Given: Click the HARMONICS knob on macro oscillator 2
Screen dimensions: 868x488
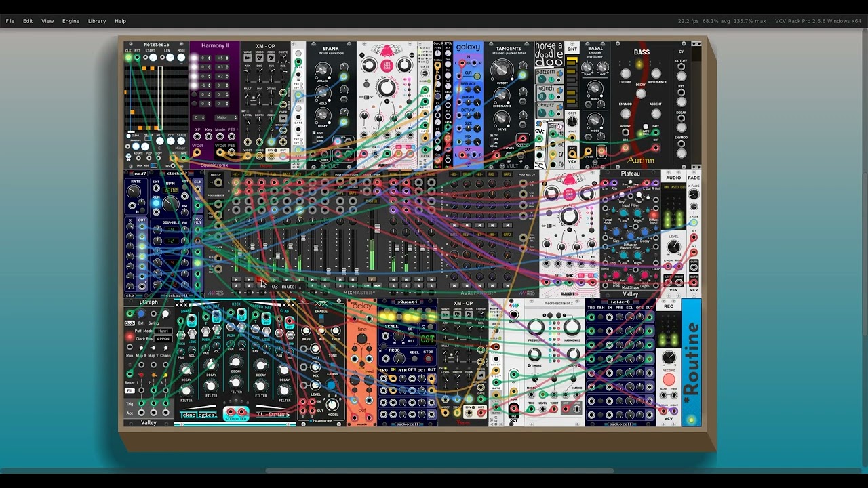Looking at the screenshot, I should (572, 327).
